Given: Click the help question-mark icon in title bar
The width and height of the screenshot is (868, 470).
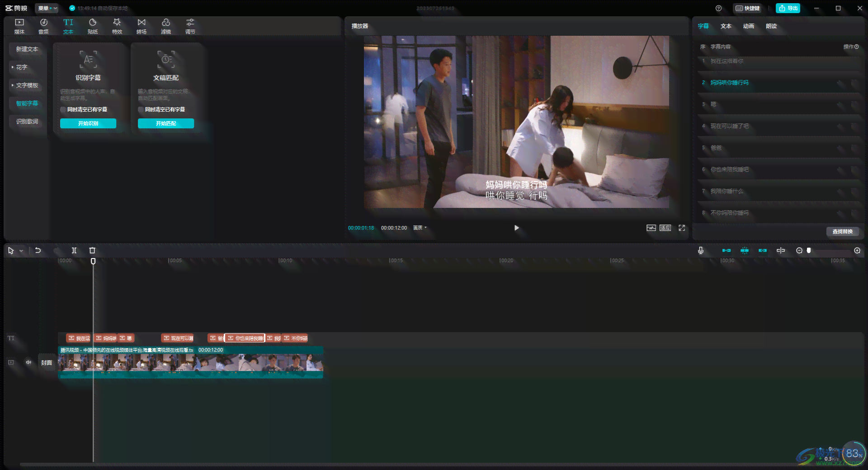Looking at the screenshot, I should pyautogui.click(x=718, y=8).
